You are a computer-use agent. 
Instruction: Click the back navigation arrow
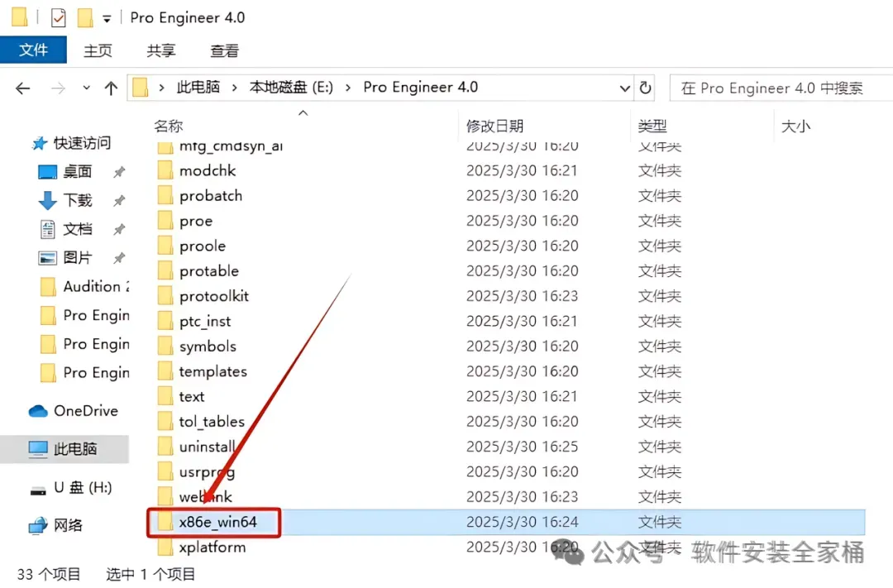[23, 88]
